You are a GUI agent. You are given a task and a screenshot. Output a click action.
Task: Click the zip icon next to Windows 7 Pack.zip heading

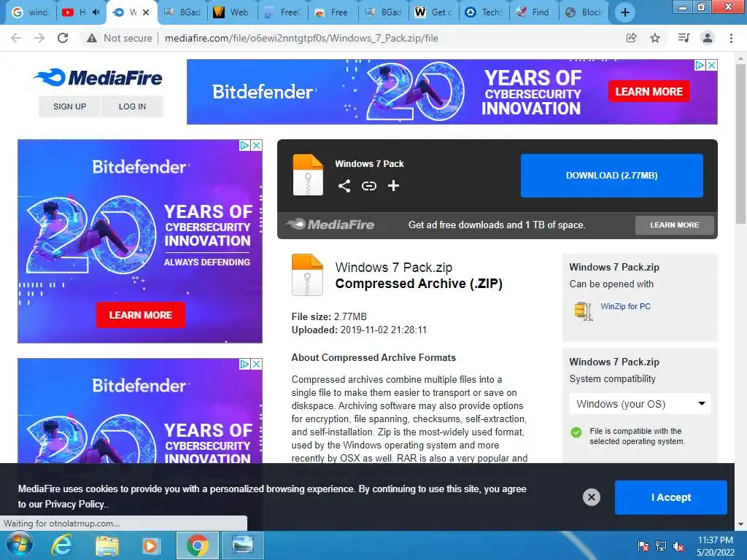[307, 275]
